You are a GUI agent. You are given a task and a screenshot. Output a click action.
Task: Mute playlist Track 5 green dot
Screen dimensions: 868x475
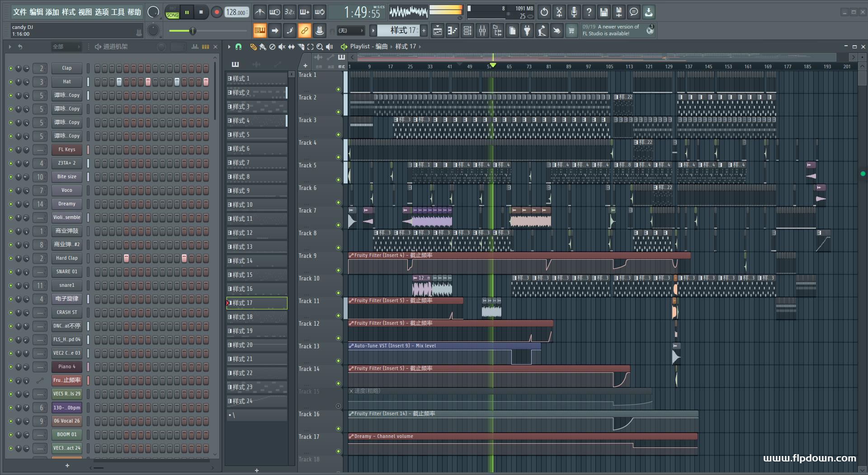pos(338,180)
